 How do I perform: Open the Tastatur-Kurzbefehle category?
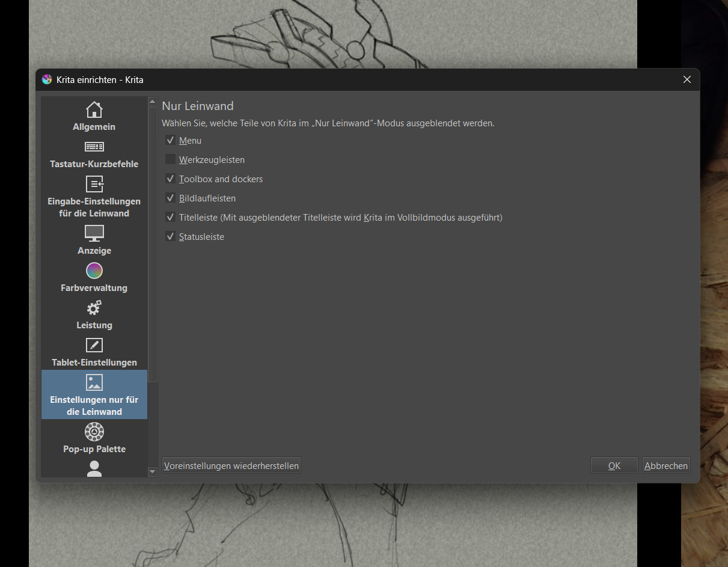point(94,164)
